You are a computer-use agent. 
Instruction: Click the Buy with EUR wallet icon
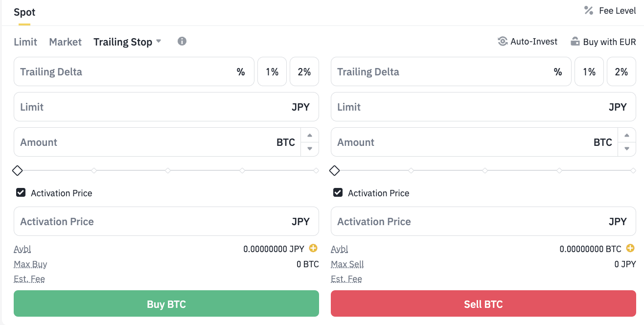(575, 42)
